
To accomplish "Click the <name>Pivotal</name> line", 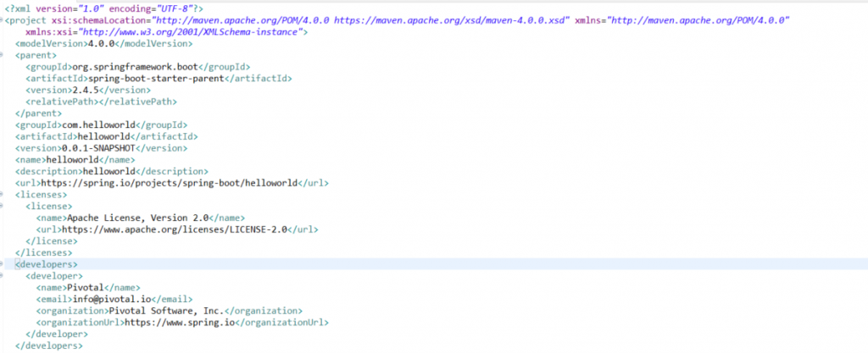I will (88, 288).
